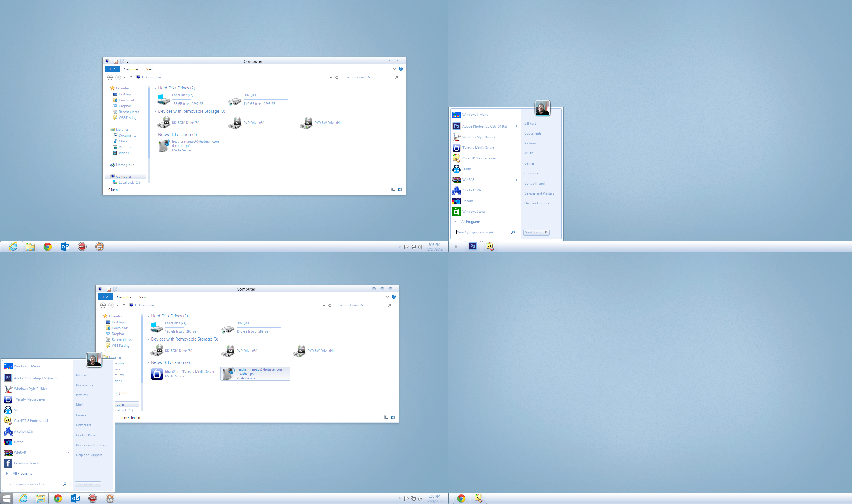Switch to details view in upper Computer window
The width and height of the screenshot is (852, 504).
point(393,189)
